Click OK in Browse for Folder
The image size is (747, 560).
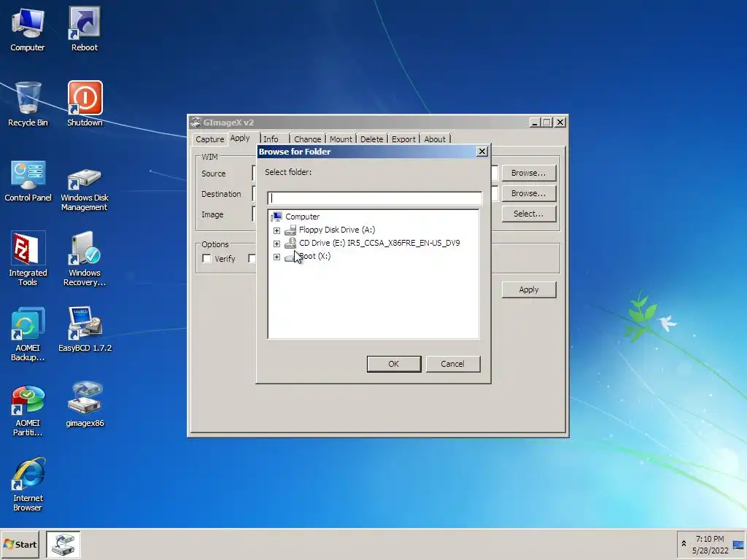[393, 364]
